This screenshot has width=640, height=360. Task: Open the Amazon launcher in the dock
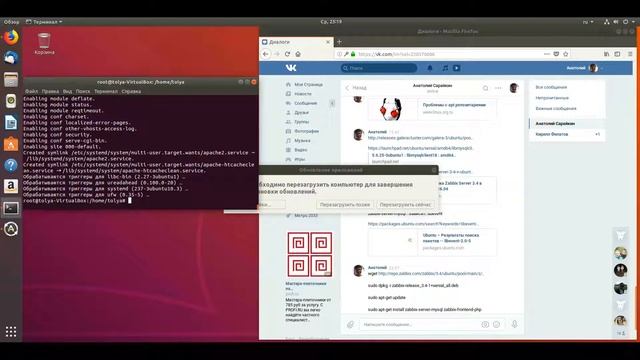coord(11,186)
